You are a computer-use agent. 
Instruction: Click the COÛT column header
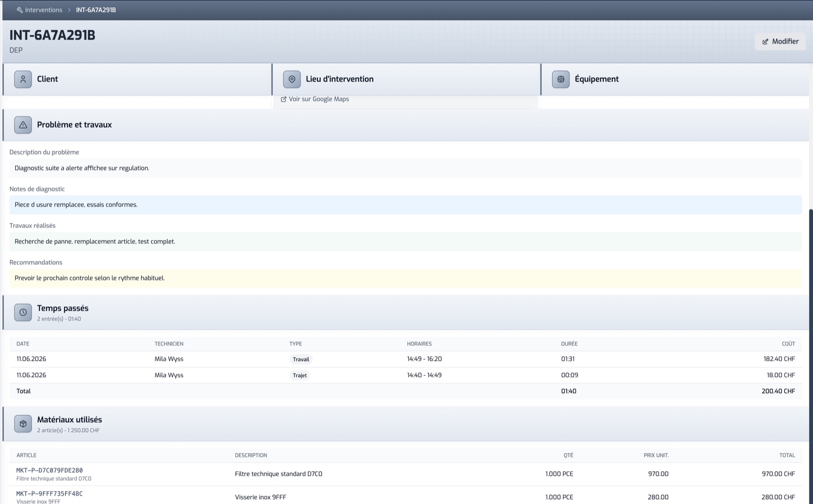(x=788, y=344)
